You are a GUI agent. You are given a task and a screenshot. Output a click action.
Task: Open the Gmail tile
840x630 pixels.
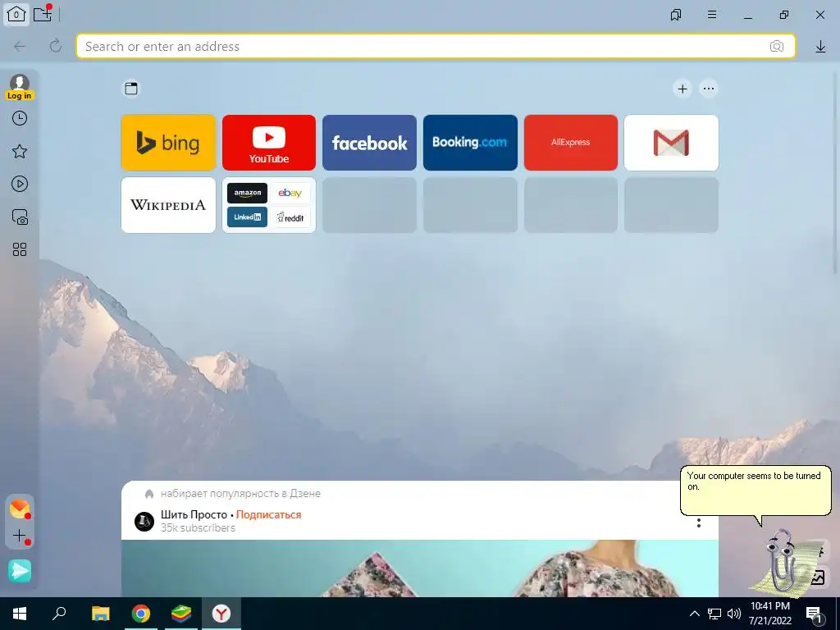pos(671,143)
